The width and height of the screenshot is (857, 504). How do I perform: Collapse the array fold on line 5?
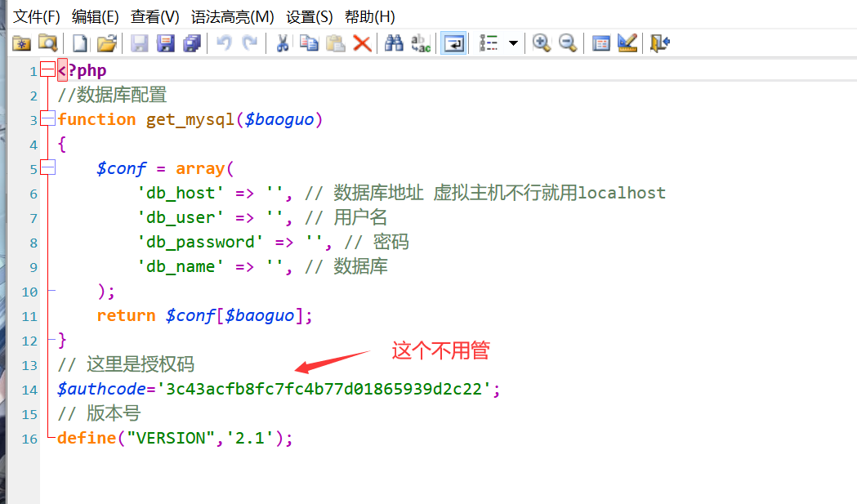click(x=47, y=168)
